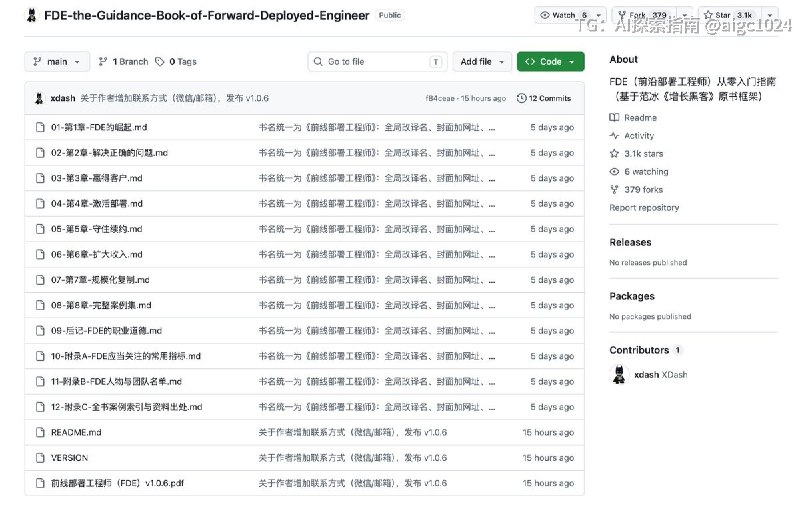Open file 11-附录B-FDE人物与团队名单.md
This screenshot has width=800, height=505.
click(116, 382)
